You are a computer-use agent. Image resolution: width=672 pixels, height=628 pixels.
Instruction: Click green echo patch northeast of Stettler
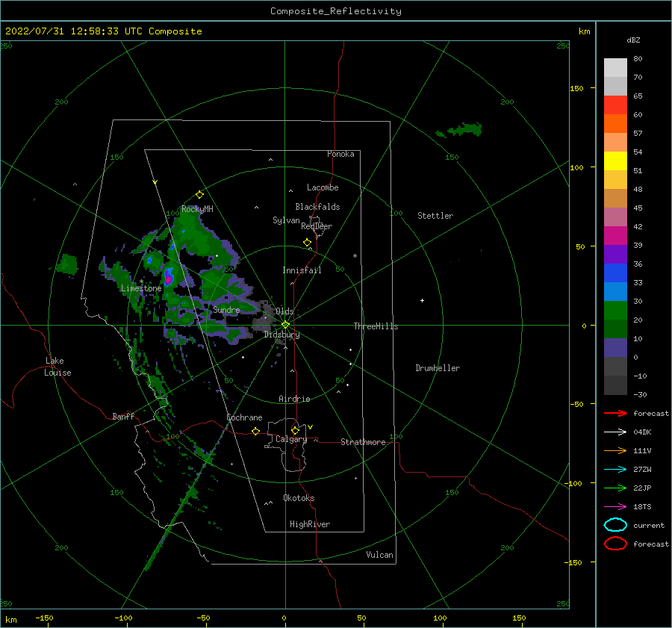pos(459,129)
